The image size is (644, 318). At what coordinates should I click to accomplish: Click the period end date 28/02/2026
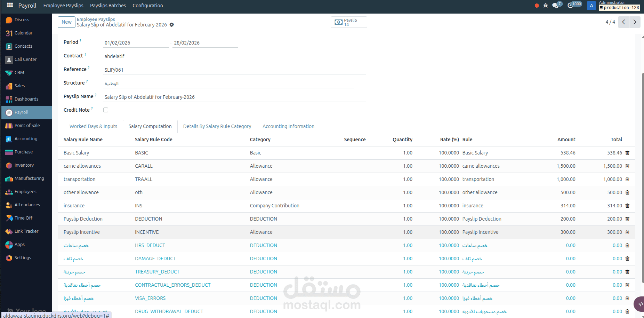tap(205, 43)
